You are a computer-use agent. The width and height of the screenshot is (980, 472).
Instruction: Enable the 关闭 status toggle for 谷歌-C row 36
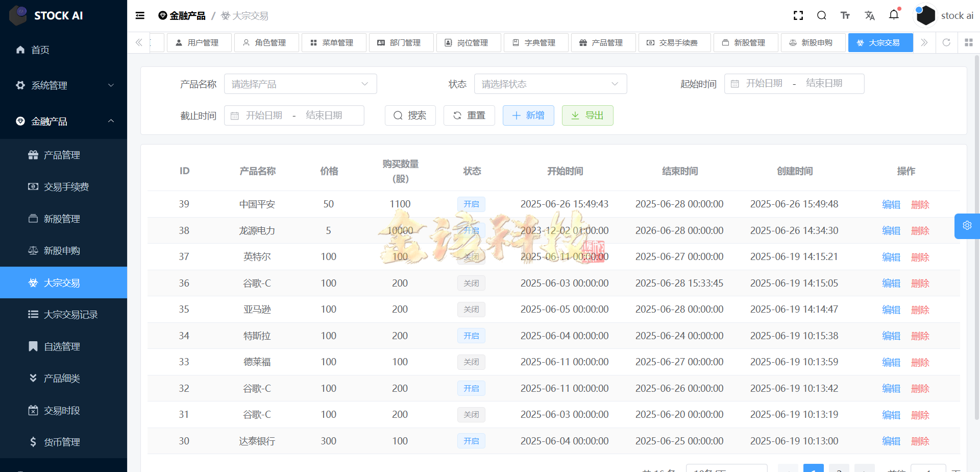tap(471, 283)
